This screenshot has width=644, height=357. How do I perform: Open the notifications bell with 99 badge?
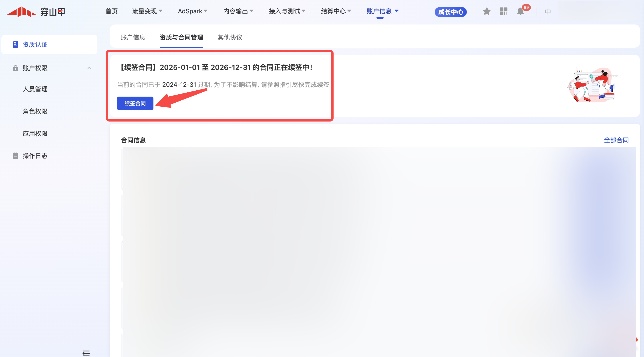[521, 11]
